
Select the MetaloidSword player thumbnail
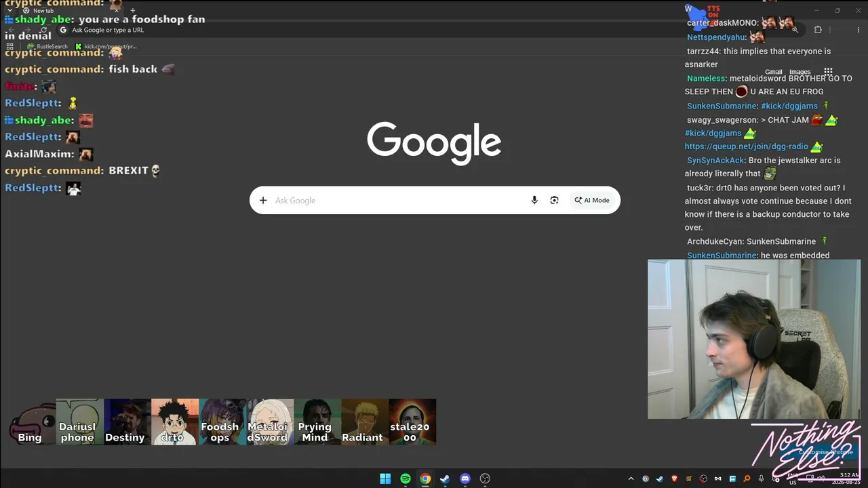(269, 422)
